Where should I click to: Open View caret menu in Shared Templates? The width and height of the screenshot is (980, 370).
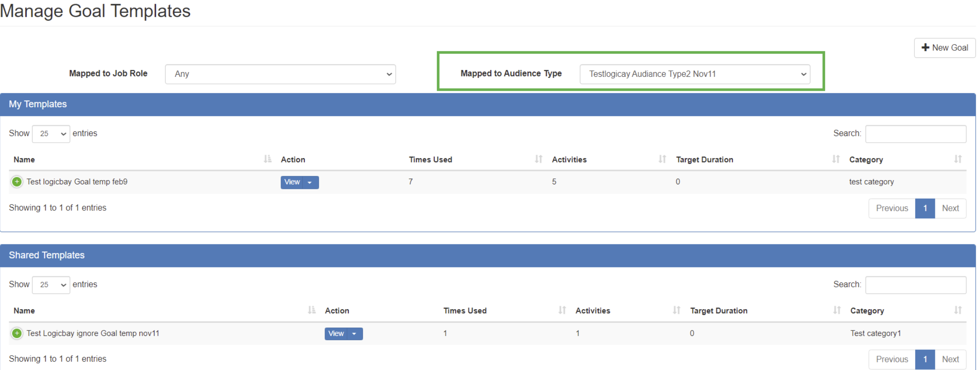355,334
